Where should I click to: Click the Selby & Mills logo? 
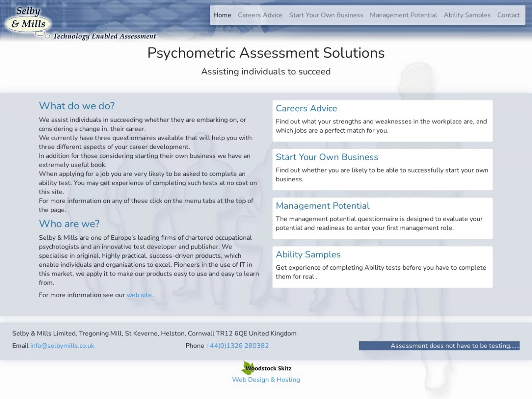(x=29, y=20)
